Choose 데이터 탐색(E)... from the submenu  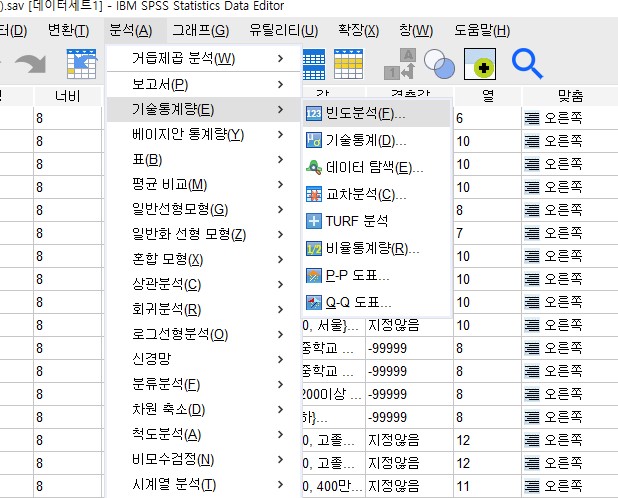tap(376, 168)
